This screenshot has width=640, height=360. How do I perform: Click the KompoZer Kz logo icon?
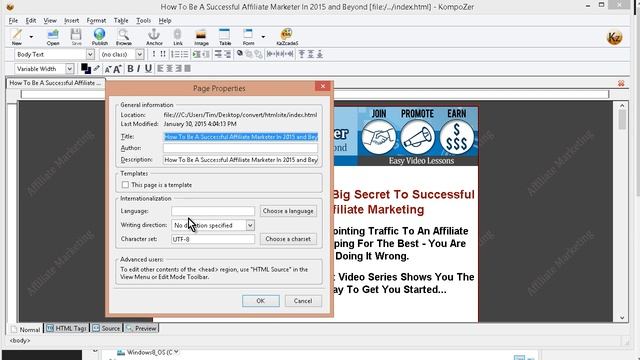pyautogui.click(x=614, y=38)
